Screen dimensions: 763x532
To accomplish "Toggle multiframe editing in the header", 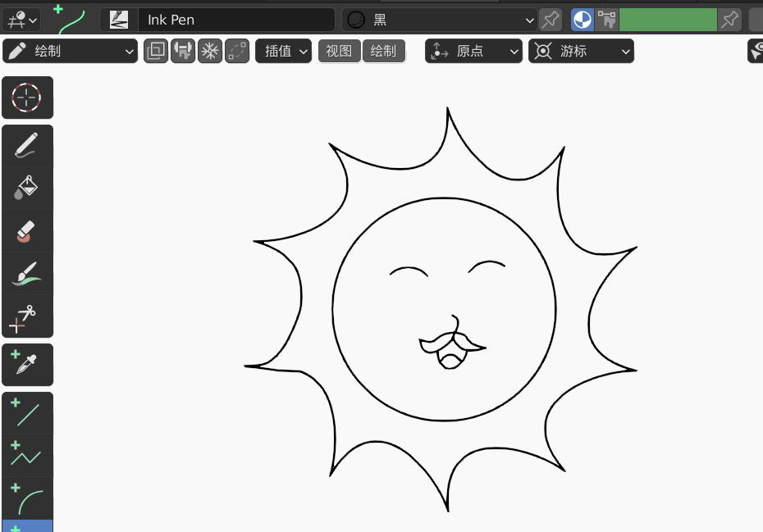I will 155,51.
